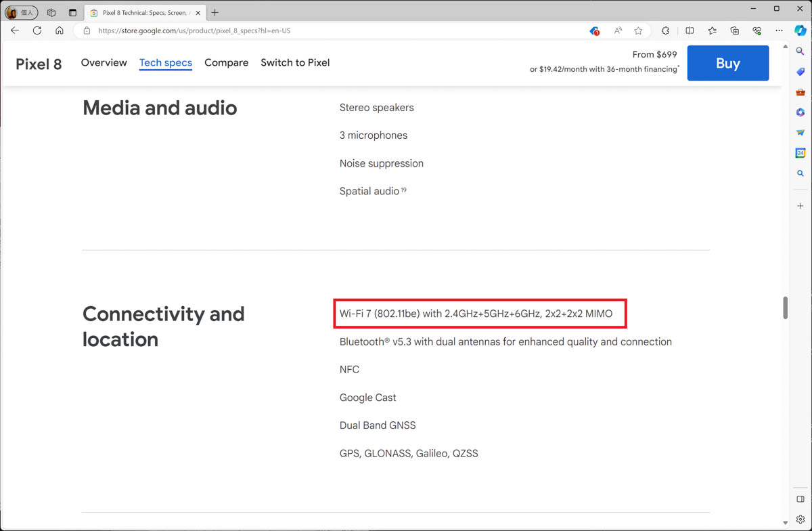This screenshot has height=531, width=812.
Task: Open the Settings and more ellipsis menu
Action: pos(779,30)
